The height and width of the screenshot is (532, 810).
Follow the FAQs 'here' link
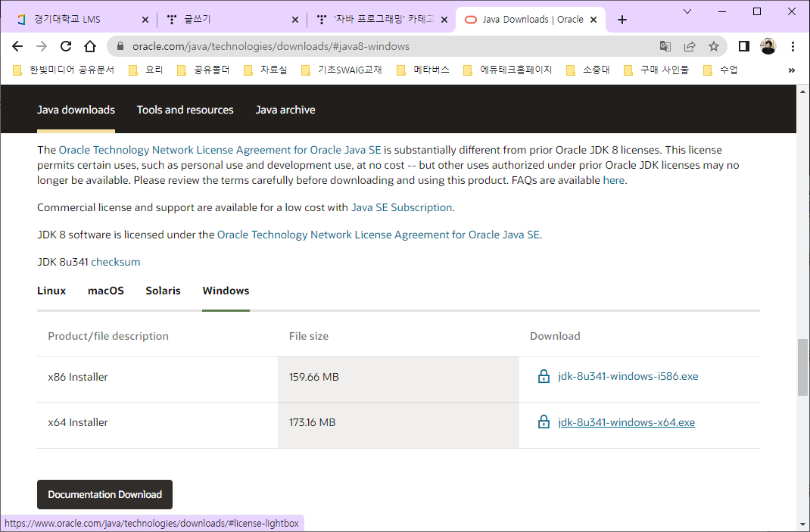point(614,180)
